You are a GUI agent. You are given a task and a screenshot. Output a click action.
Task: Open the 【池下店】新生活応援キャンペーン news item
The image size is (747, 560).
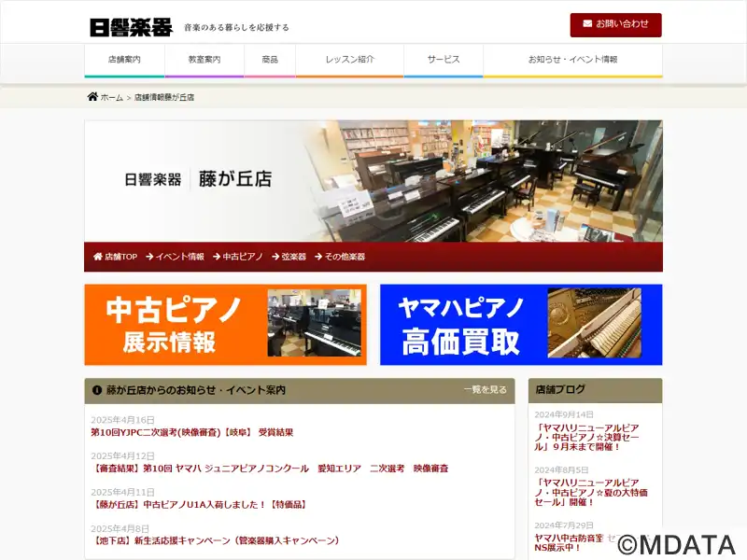coord(216,541)
